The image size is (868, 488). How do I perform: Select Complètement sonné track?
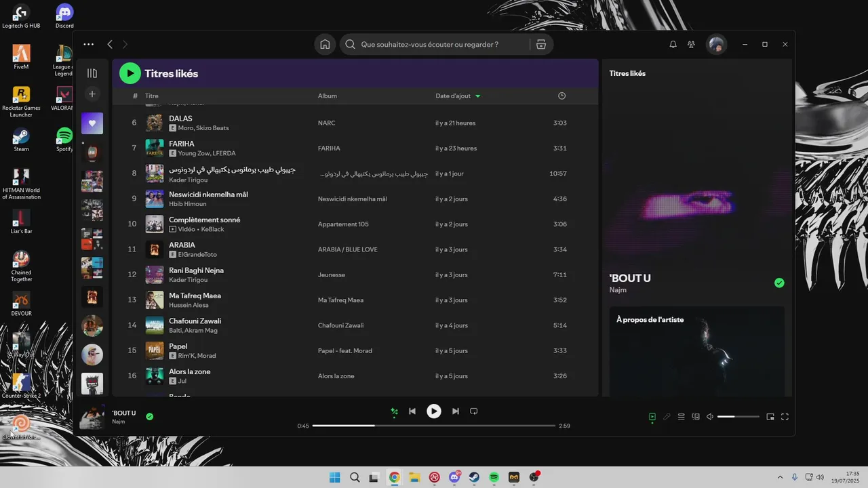click(x=205, y=220)
